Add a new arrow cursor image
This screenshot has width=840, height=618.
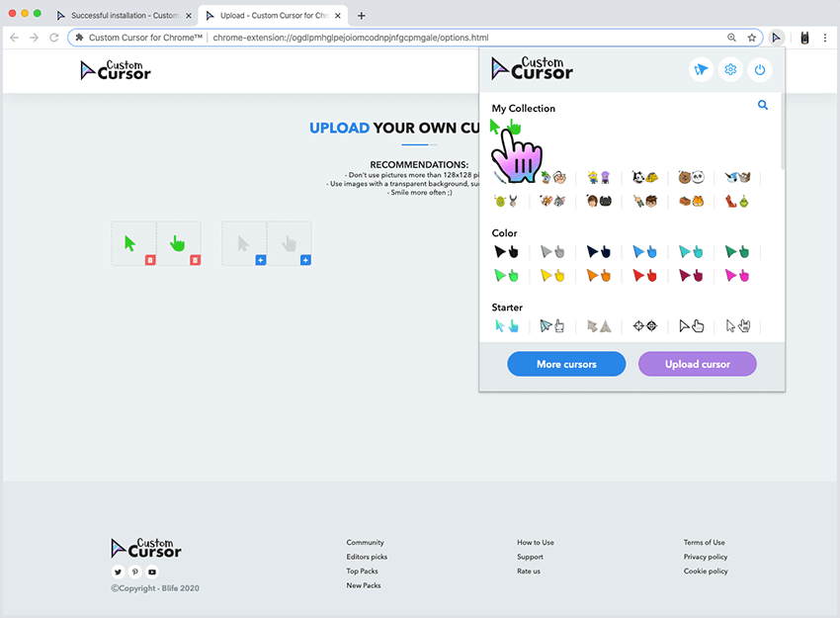click(260, 260)
